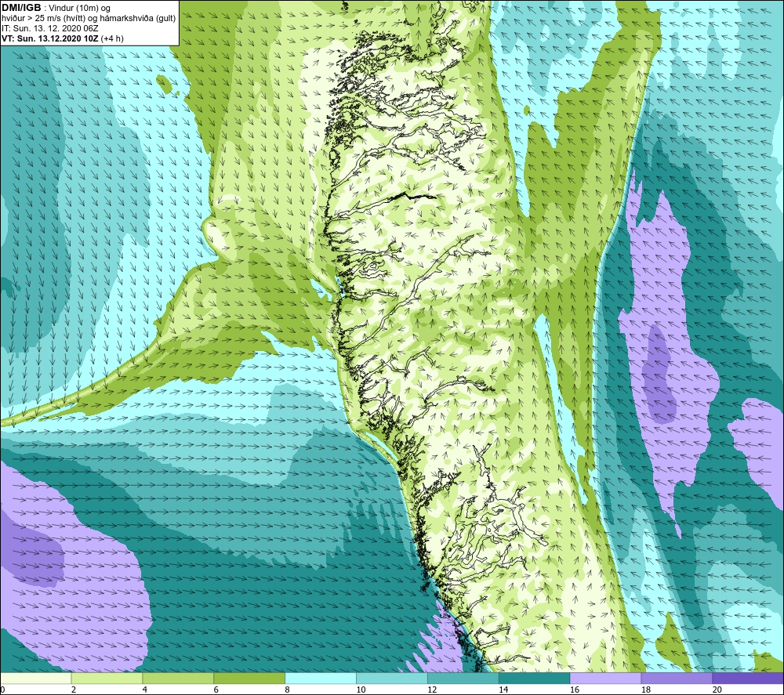This screenshot has width=784, height=695.
Task: Click the 0–2 m/s pale yellow legend swatch
Action: (x=35, y=678)
